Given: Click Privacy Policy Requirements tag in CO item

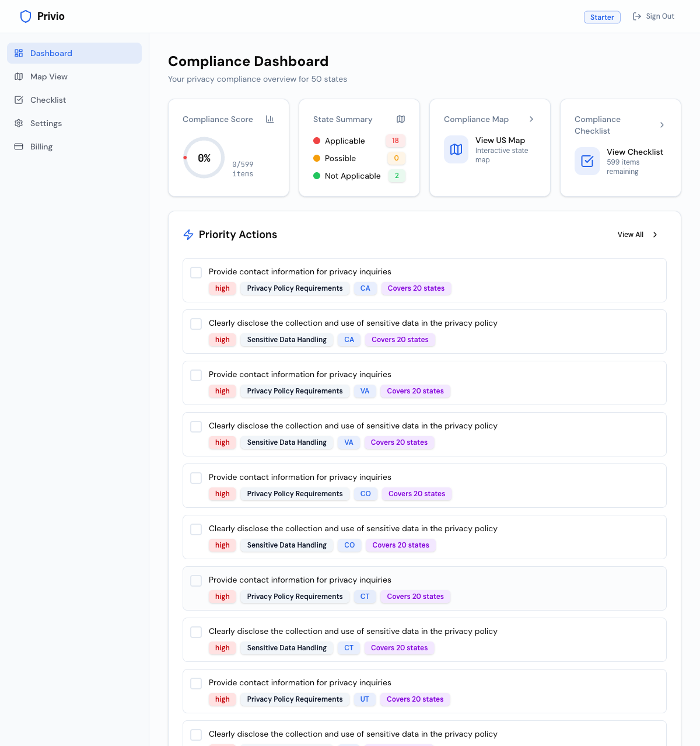Looking at the screenshot, I should pyautogui.click(x=295, y=494).
